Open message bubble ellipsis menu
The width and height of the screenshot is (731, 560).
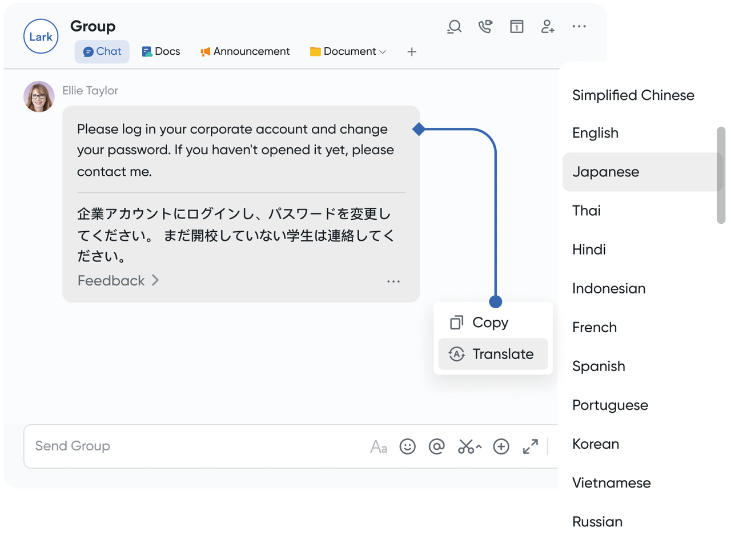tap(393, 281)
